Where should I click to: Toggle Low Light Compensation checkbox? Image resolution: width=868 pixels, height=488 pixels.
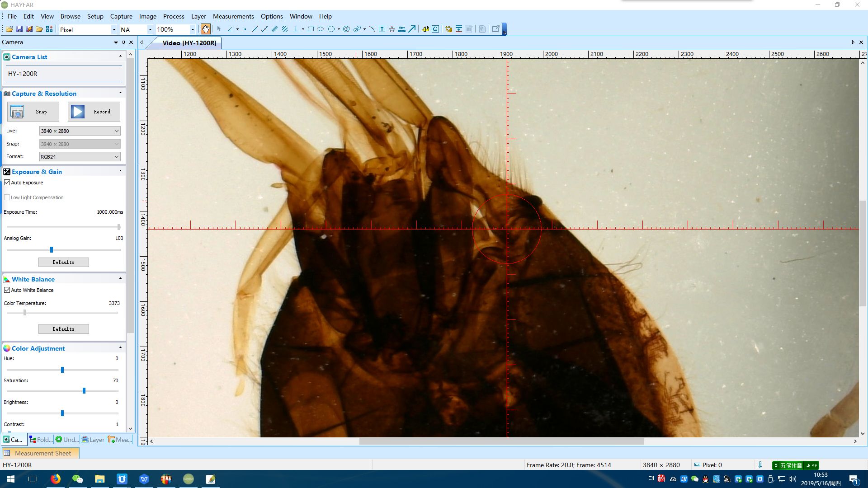[x=7, y=197]
